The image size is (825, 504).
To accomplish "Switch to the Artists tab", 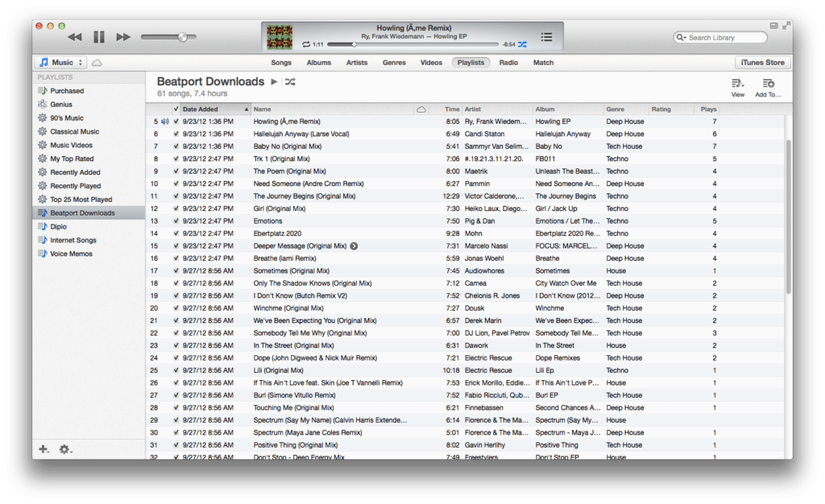I will 357,63.
